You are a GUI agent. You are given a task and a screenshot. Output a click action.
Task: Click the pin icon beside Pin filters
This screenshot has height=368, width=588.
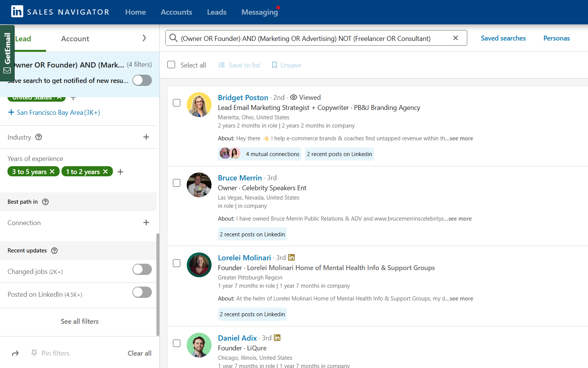click(x=34, y=353)
